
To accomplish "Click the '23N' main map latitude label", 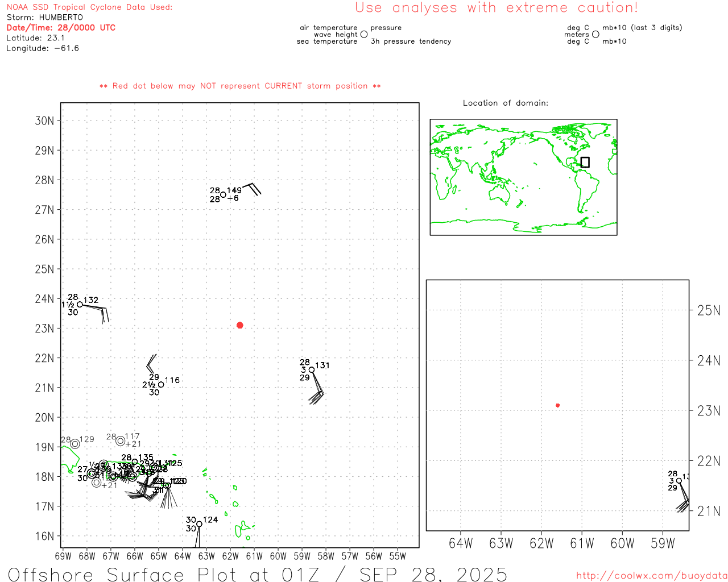I will (44, 329).
